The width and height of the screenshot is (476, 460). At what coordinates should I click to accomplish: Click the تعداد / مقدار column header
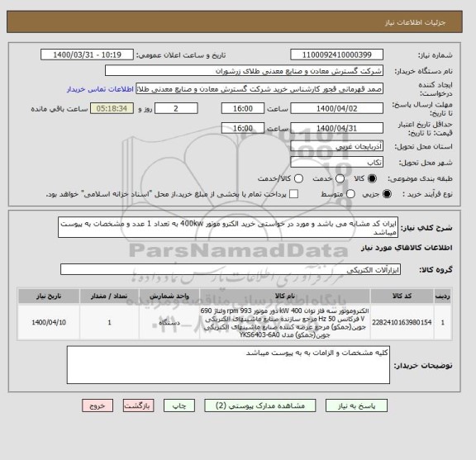pyautogui.click(x=109, y=296)
